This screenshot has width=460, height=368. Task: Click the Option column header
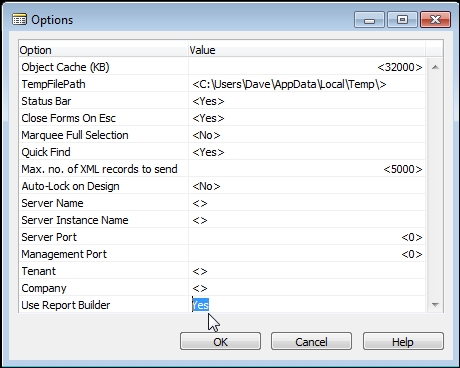(x=35, y=50)
